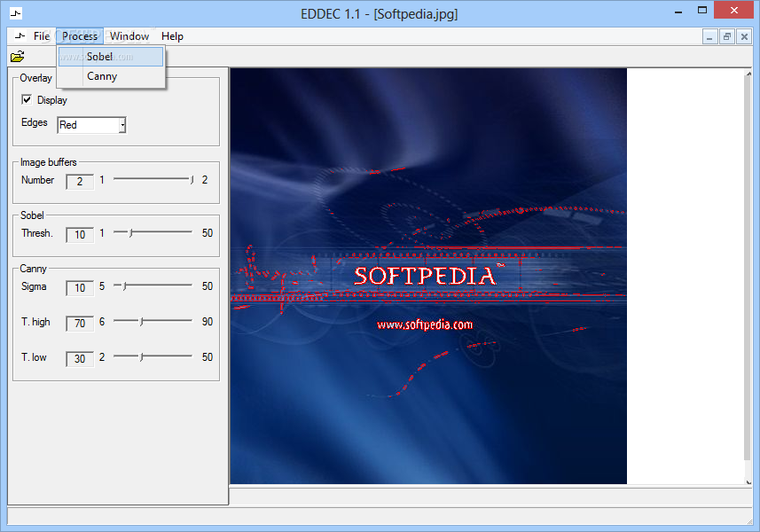Open the Edges color dropdown

pos(122,125)
